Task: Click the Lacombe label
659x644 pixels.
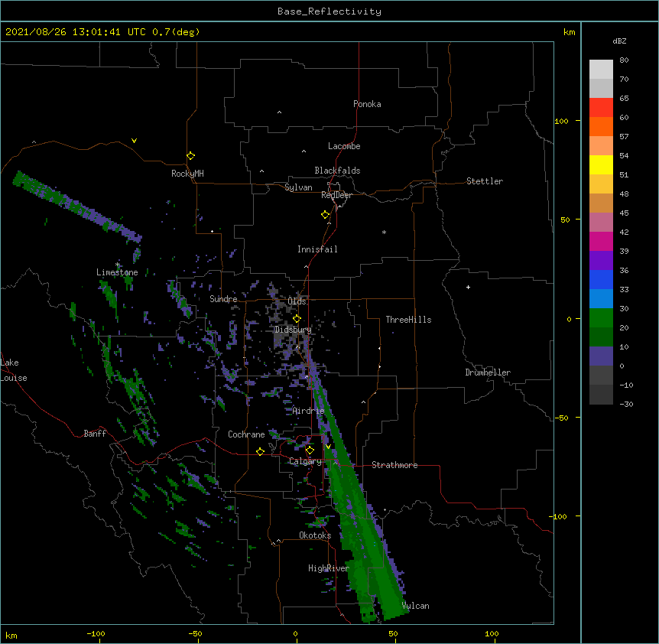Action: coord(344,146)
